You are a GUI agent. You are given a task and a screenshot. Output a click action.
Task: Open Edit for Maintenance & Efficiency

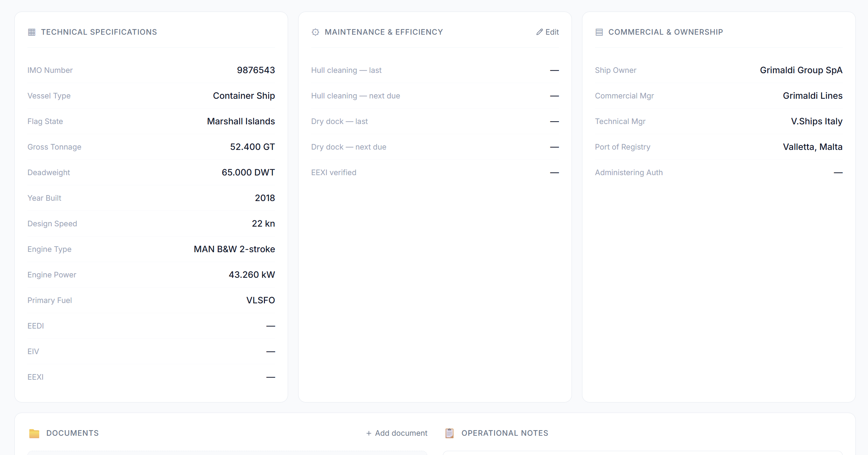tap(548, 32)
